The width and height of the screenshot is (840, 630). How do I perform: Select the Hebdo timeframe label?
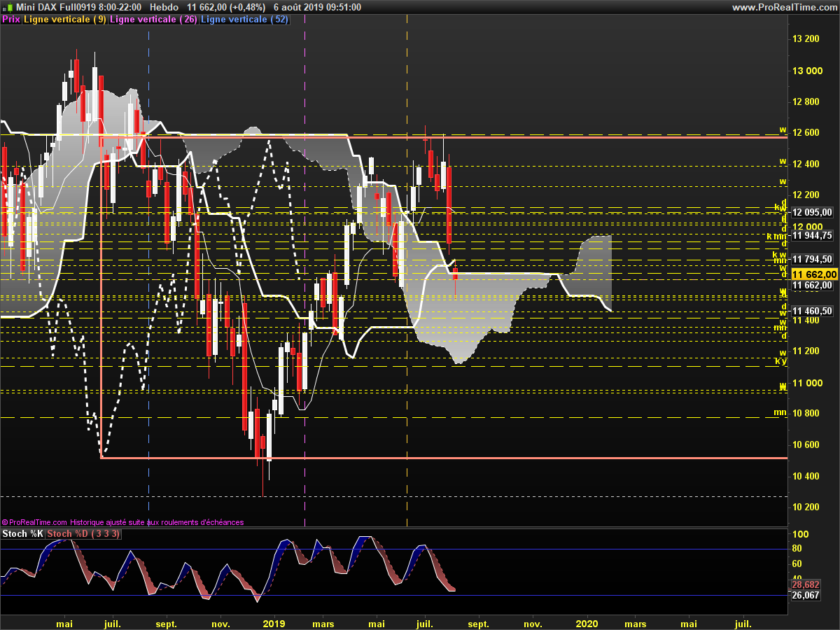164,7
